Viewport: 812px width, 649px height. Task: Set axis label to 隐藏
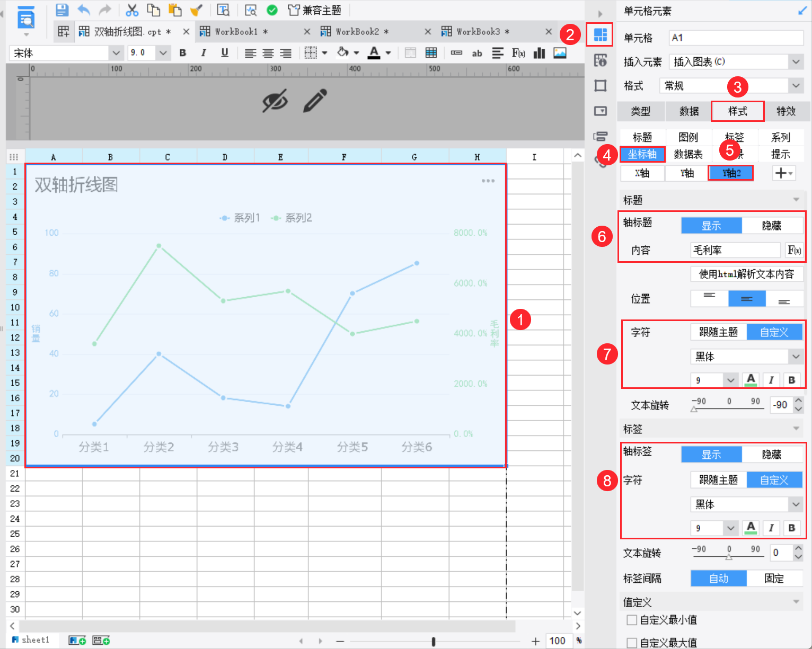(x=772, y=455)
